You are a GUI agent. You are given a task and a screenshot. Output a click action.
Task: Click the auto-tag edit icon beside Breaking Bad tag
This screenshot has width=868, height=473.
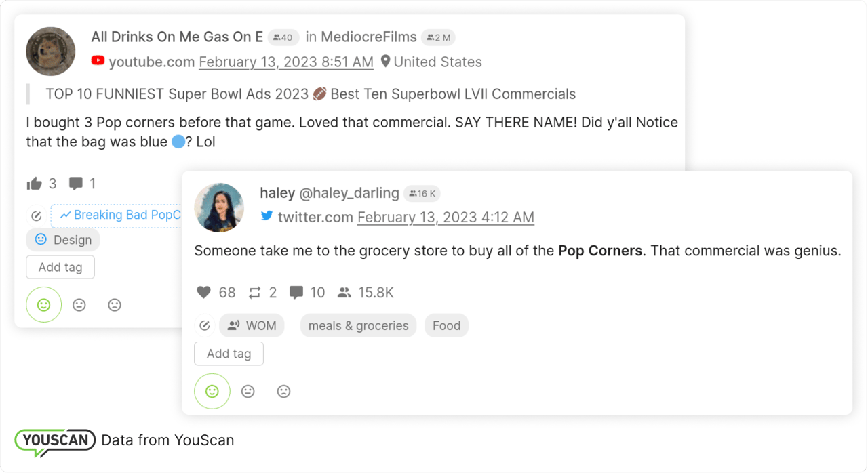coord(37,215)
